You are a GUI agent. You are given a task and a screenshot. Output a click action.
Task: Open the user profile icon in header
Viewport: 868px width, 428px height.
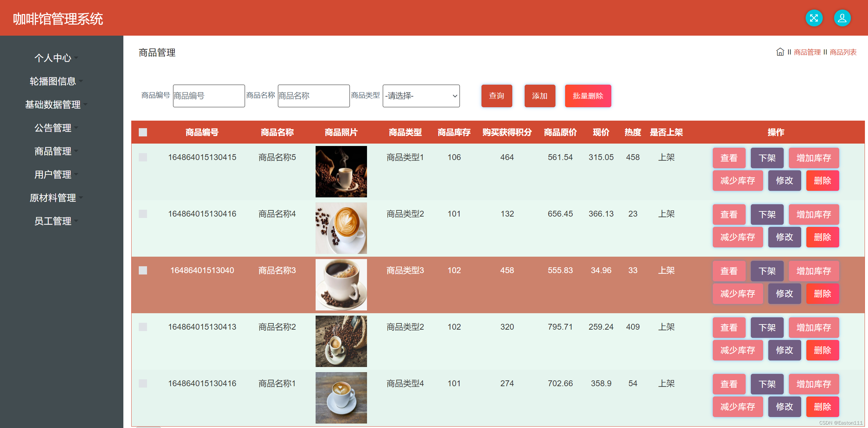842,18
